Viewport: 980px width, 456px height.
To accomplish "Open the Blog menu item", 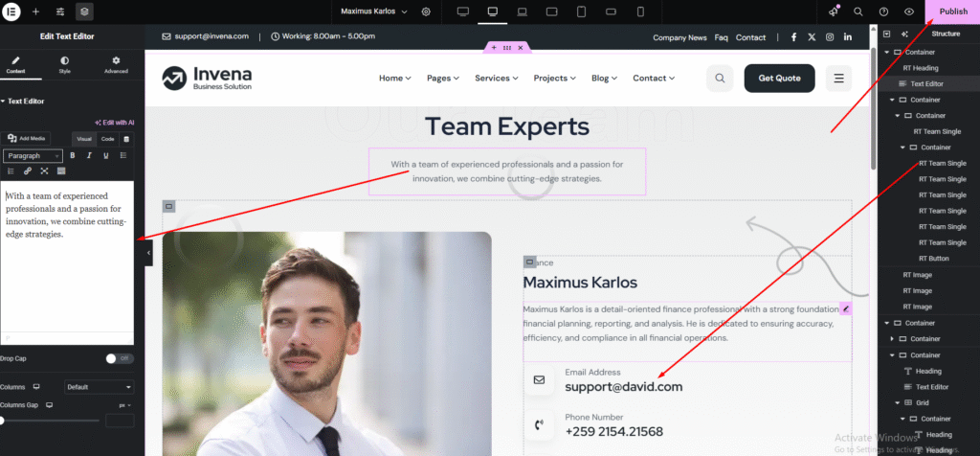I will 605,79.
